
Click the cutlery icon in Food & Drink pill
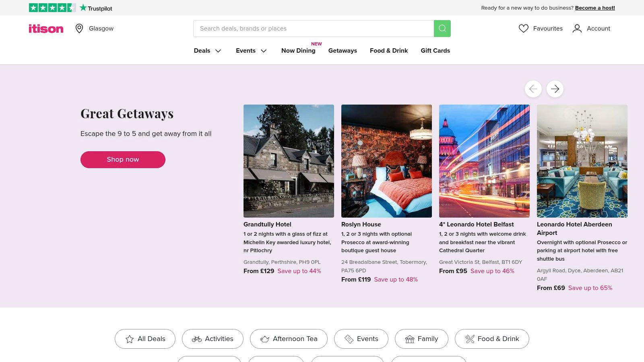[470, 339]
